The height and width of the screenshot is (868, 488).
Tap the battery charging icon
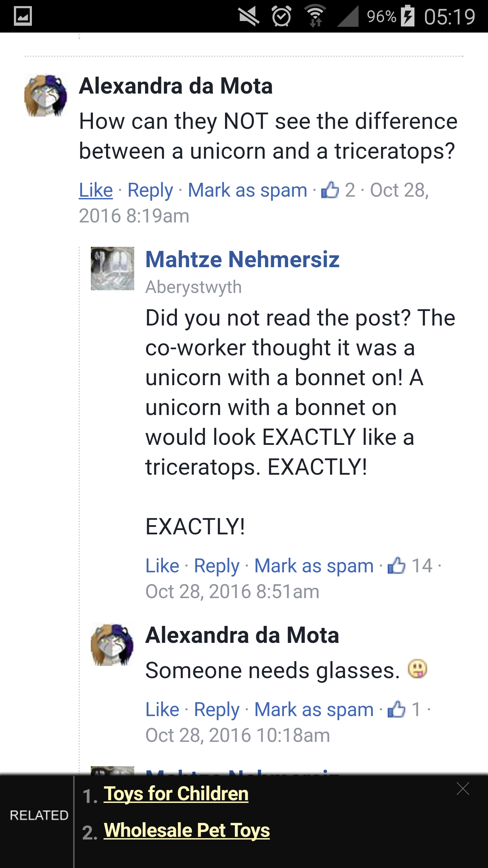408,16
